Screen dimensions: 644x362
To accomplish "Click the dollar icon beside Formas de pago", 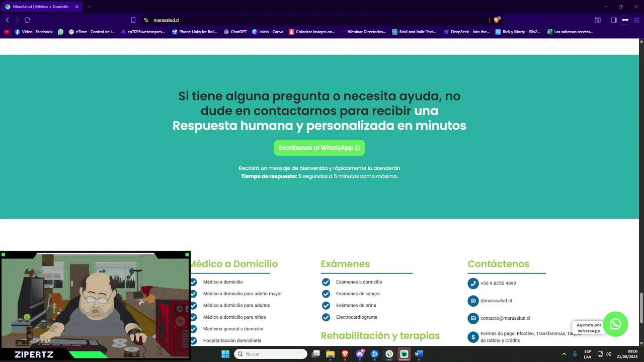I will 473,337.
